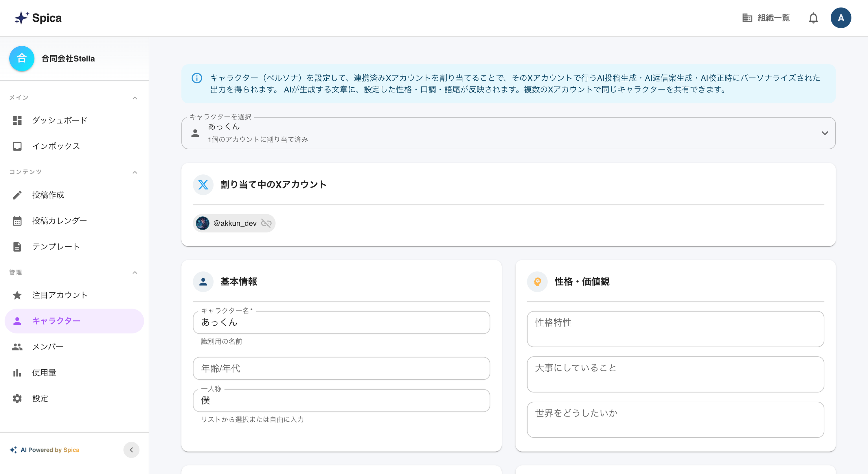Viewport: 868px width, 474px height.
Task: Focus the 大事にしていること text area
Action: (675, 374)
